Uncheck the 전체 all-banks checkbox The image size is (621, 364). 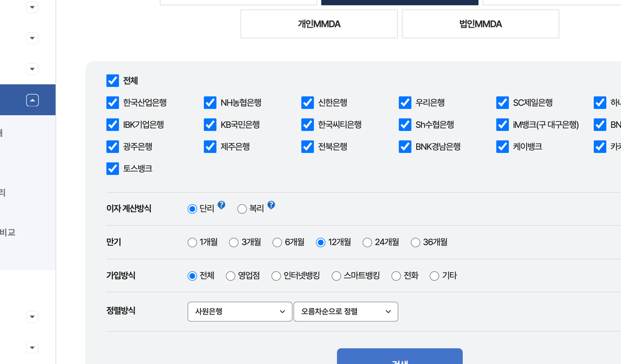[112, 80]
